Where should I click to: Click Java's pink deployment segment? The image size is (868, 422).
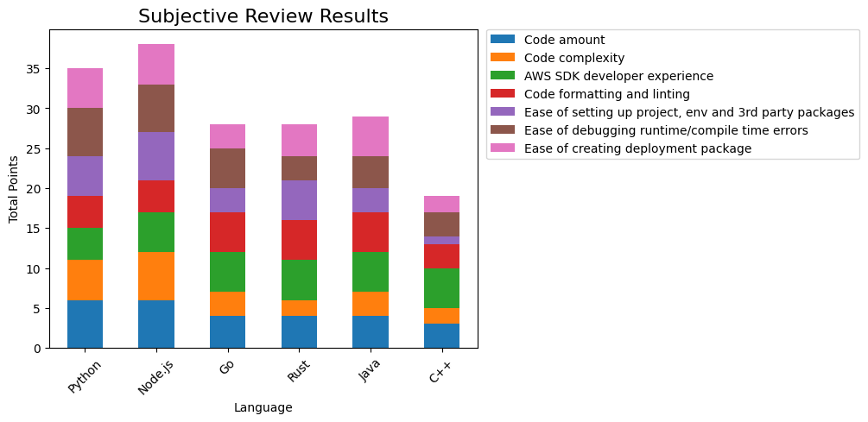click(371, 136)
